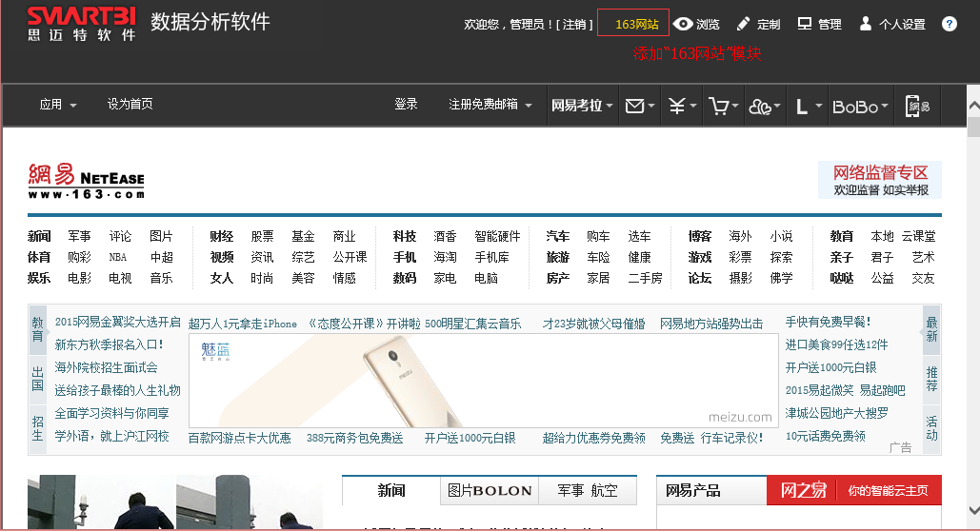Click the L service icon
This screenshot has height=531, width=980.
click(801, 107)
